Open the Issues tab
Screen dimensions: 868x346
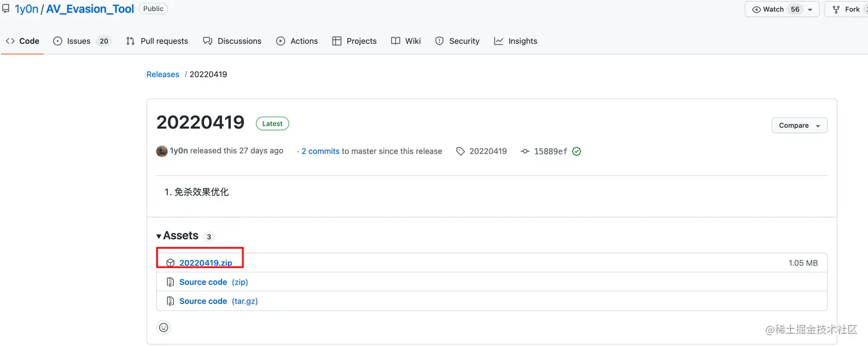[81, 41]
